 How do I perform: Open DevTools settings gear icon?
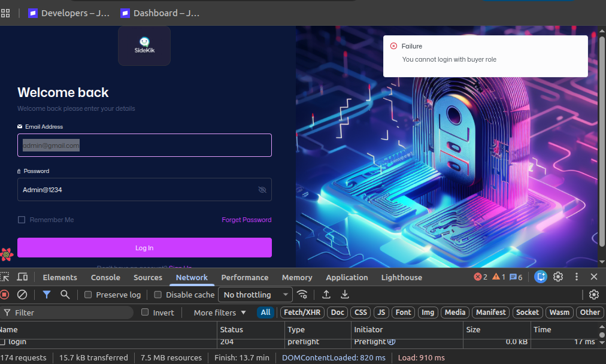tap(558, 277)
